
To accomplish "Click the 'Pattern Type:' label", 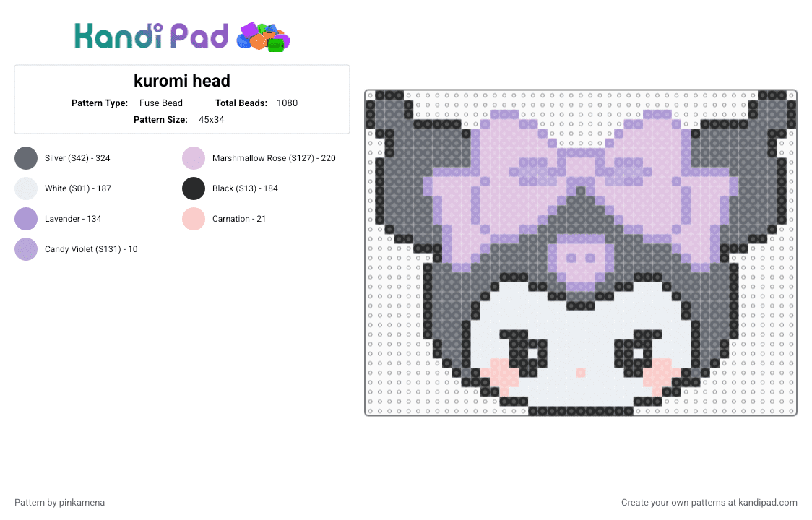I will [100, 103].
